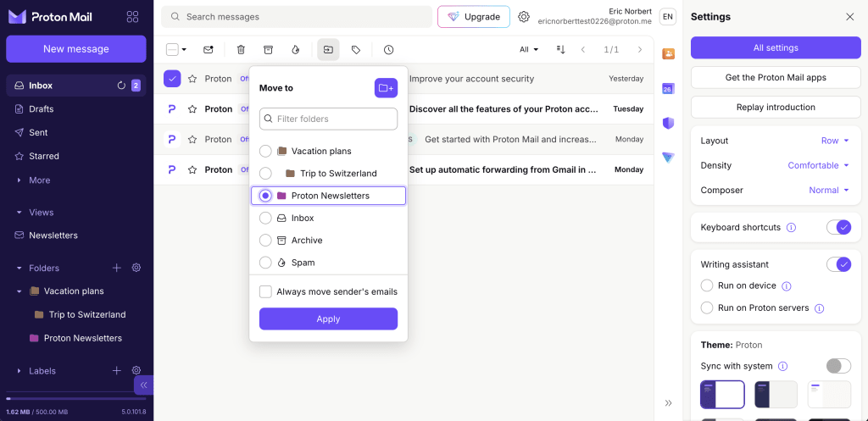This screenshot has height=421, width=868.
Task: Open the Proton apps grid icon
Action: 132,17
